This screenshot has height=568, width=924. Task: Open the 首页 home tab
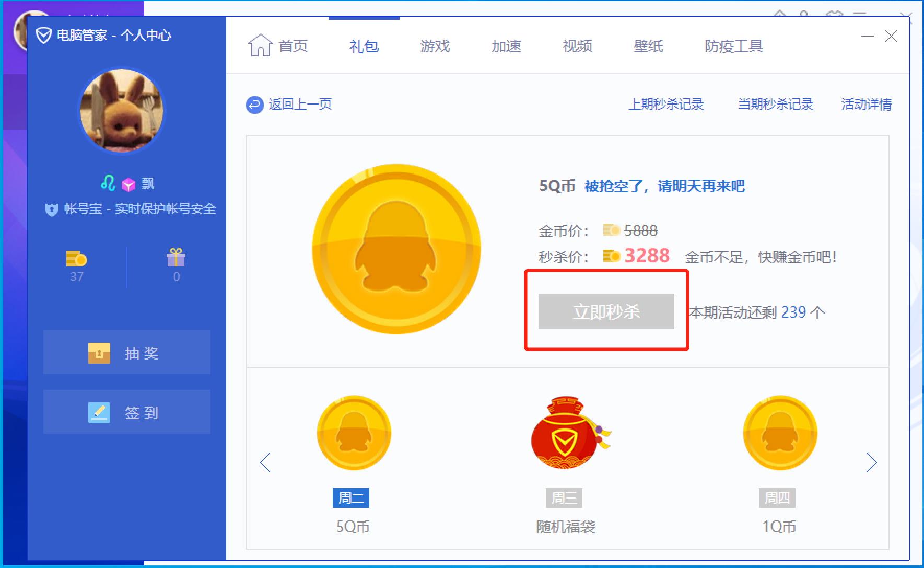(x=277, y=46)
